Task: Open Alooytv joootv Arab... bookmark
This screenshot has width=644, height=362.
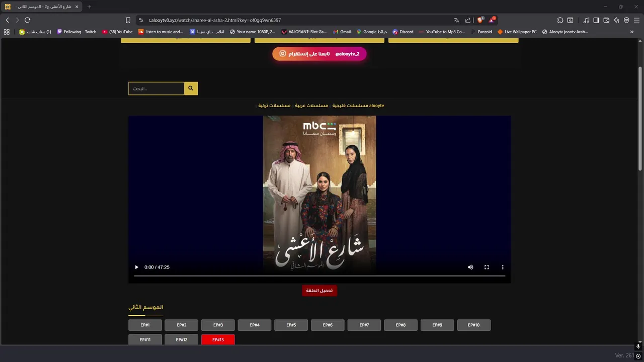Action: tap(565, 32)
